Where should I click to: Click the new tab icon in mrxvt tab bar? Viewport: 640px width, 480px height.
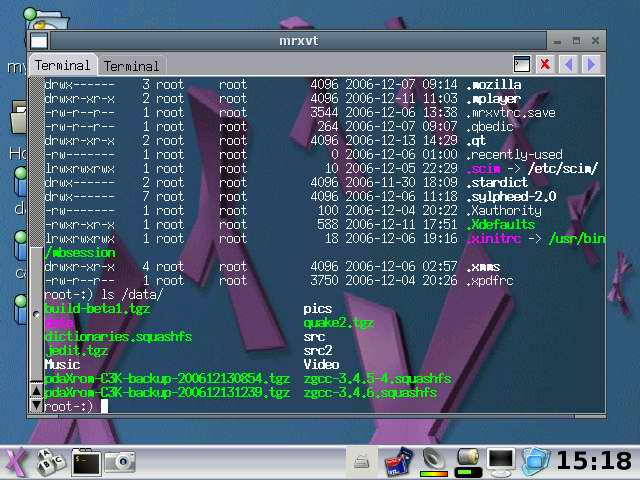coord(521,65)
